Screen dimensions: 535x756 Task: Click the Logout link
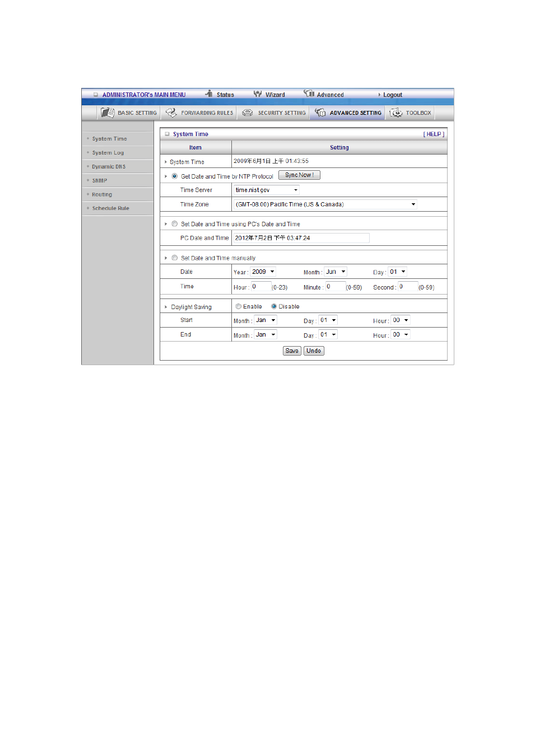click(393, 95)
